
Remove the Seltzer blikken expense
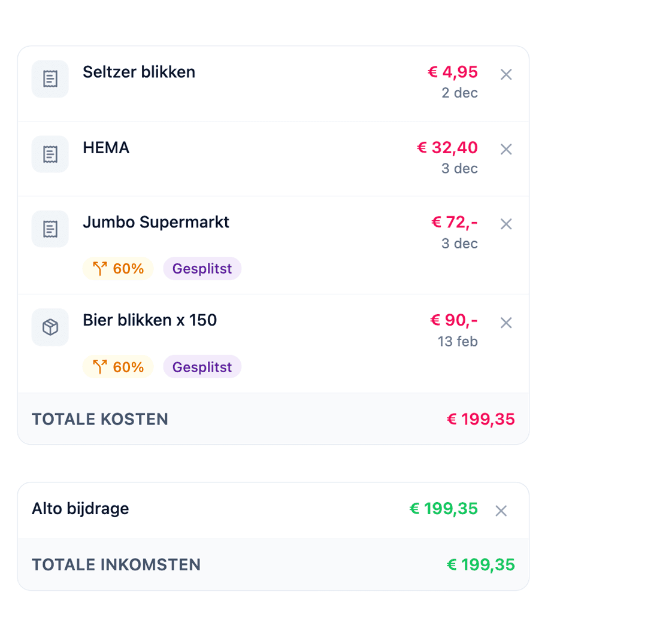pyautogui.click(x=506, y=74)
